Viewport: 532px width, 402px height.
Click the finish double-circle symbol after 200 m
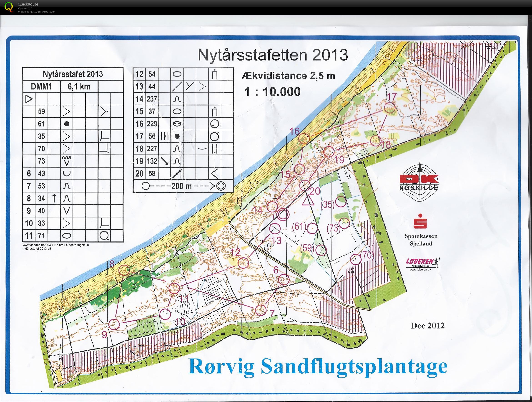point(221,186)
